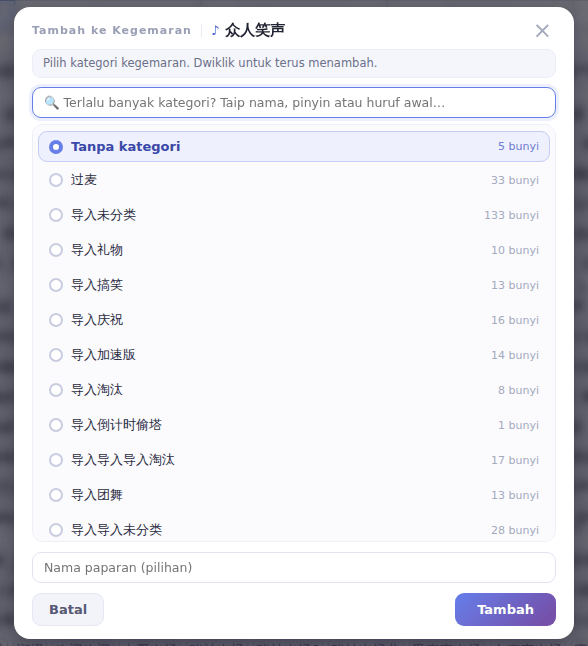Select the 导入倒计时偷塔 radio option
This screenshot has height=646, width=588.
coord(56,425)
